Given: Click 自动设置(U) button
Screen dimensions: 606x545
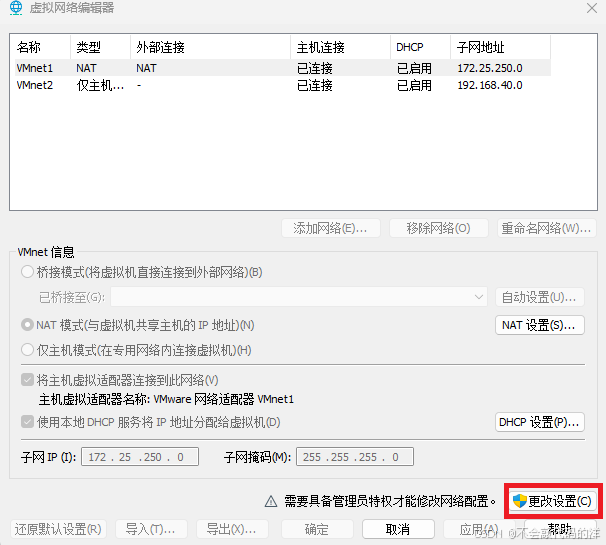Looking at the screenshot, I should [x=540, y=297].
